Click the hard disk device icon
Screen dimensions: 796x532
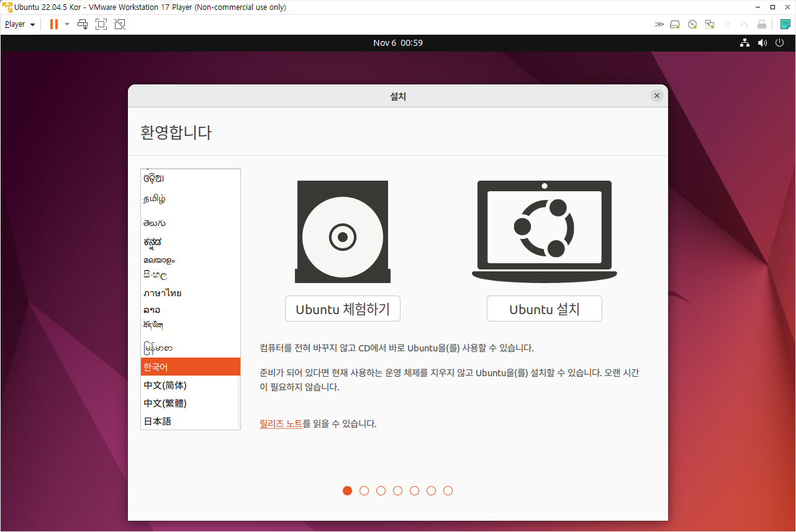point(676,24)
